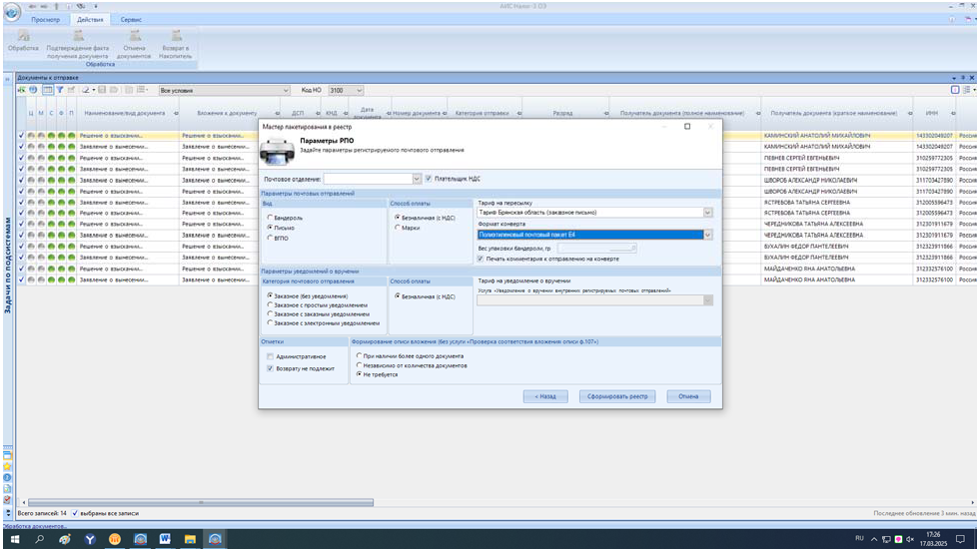Image resolution: width=980 pixels, height=551 pixels.
Task: Select Заказное с простым уведомлением option
Action: [270, 305]
